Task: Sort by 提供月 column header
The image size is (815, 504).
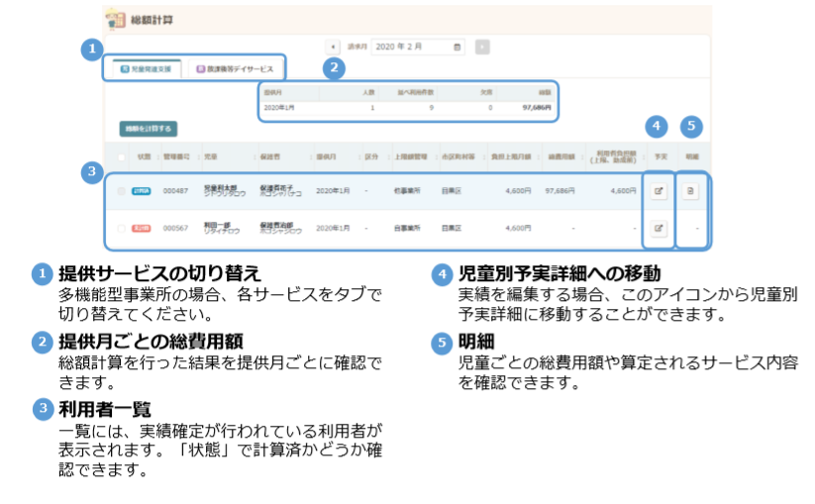Action: [327, 156]
